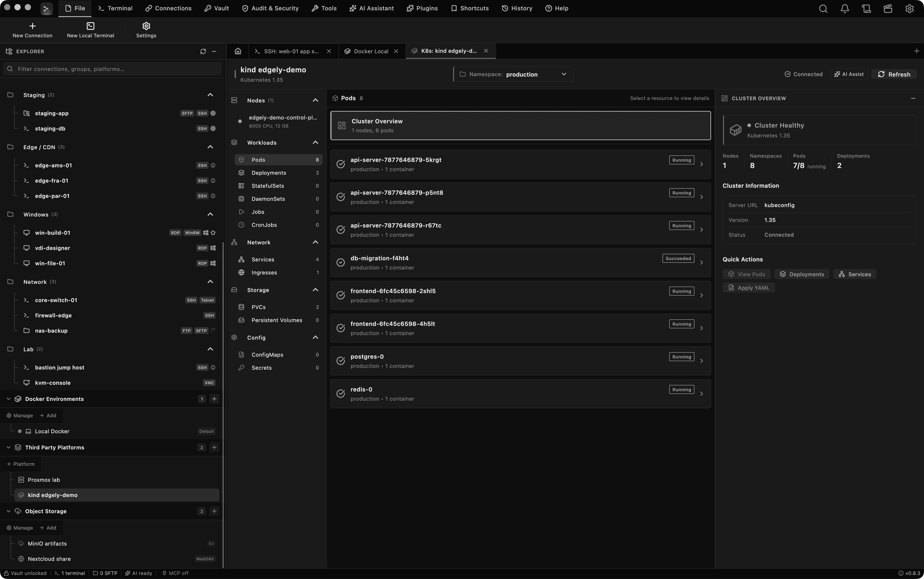Viewport: 924px width, 579px height.
Task: Open the redis-0 pod row
Action: 520,394
